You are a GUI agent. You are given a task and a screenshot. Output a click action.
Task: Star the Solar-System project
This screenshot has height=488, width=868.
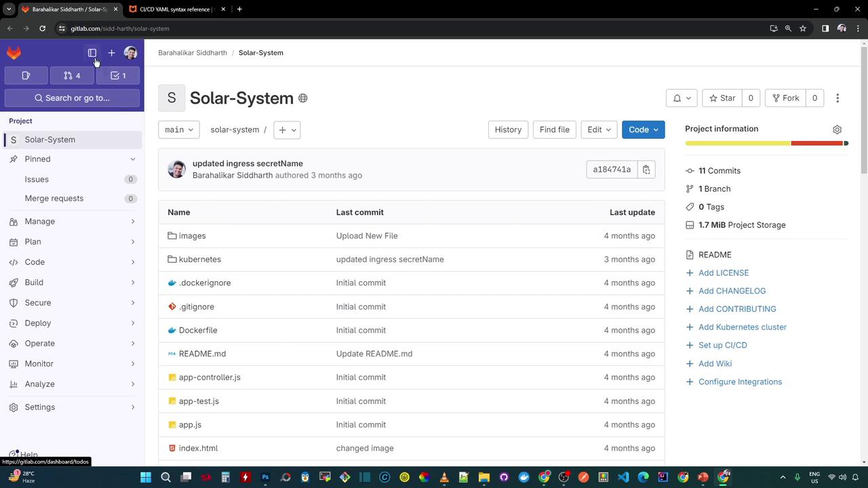click(722, 98)
